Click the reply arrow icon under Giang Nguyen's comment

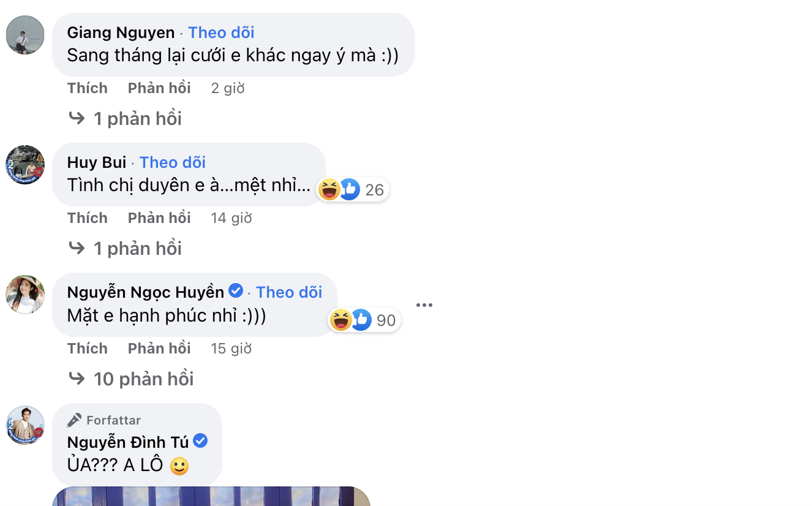78,118
